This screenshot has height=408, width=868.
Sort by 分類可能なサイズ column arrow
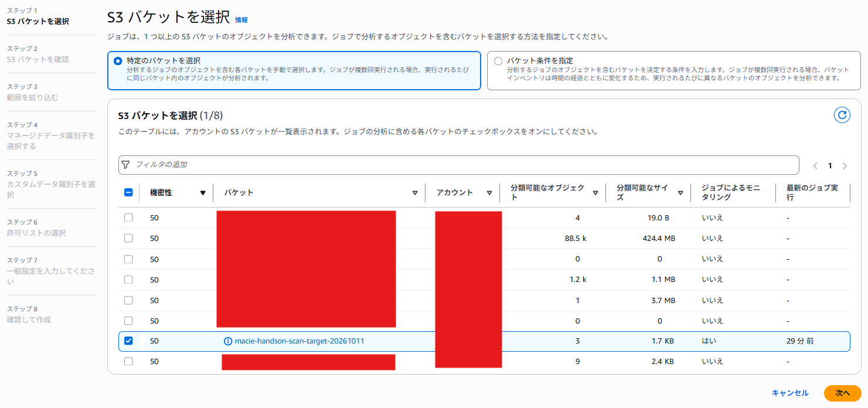tap(680, 193)
